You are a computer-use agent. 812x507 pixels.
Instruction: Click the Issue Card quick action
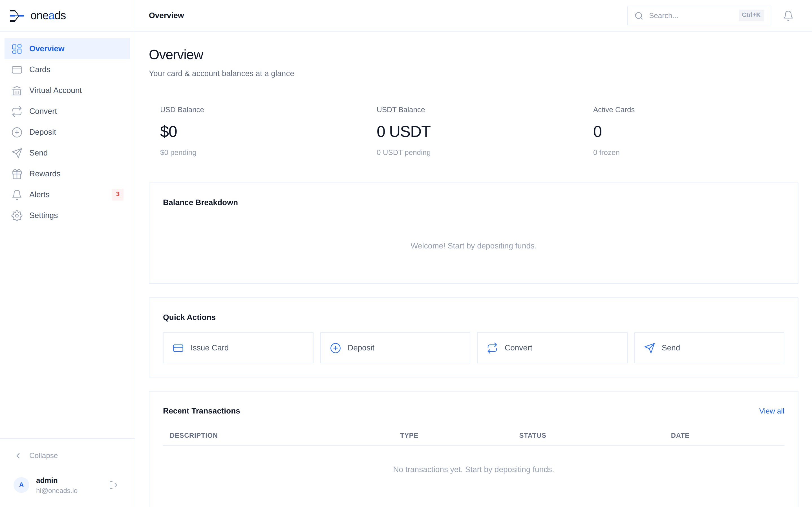coord(238,348)
